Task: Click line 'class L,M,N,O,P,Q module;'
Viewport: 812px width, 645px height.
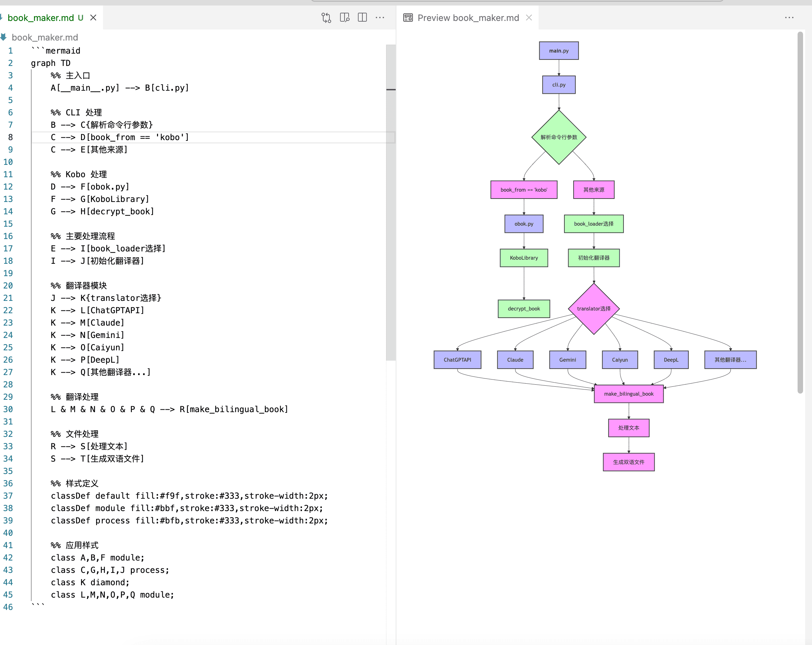Action: coord(112,595)
